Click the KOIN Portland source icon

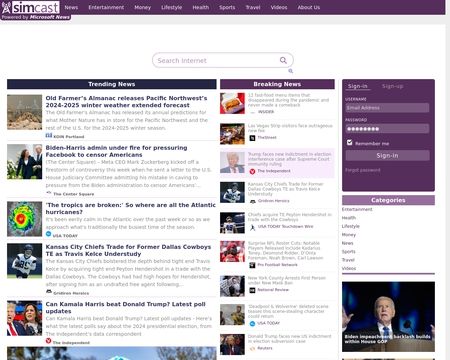pyautogui.click(x=49, y=135)
